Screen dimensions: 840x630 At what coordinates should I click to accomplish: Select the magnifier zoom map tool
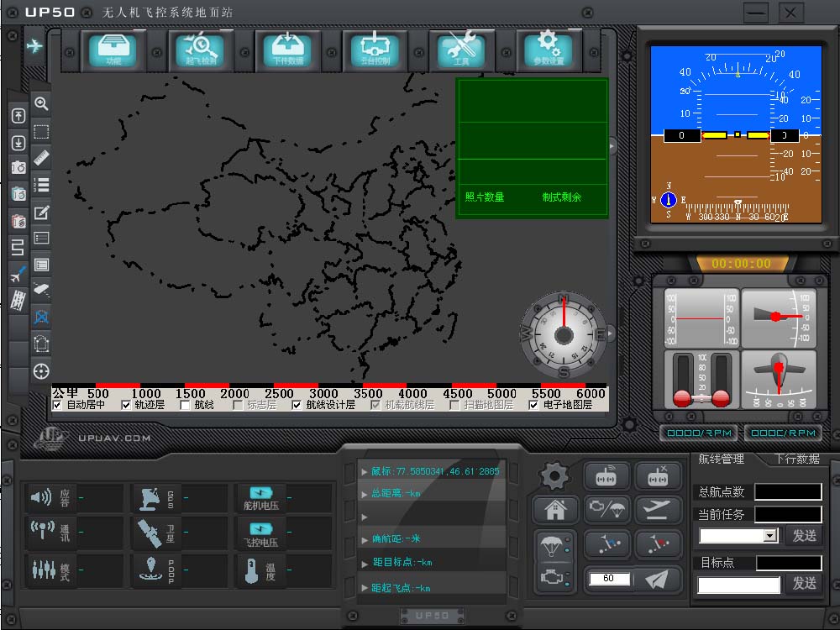click(x=41, y=103)
